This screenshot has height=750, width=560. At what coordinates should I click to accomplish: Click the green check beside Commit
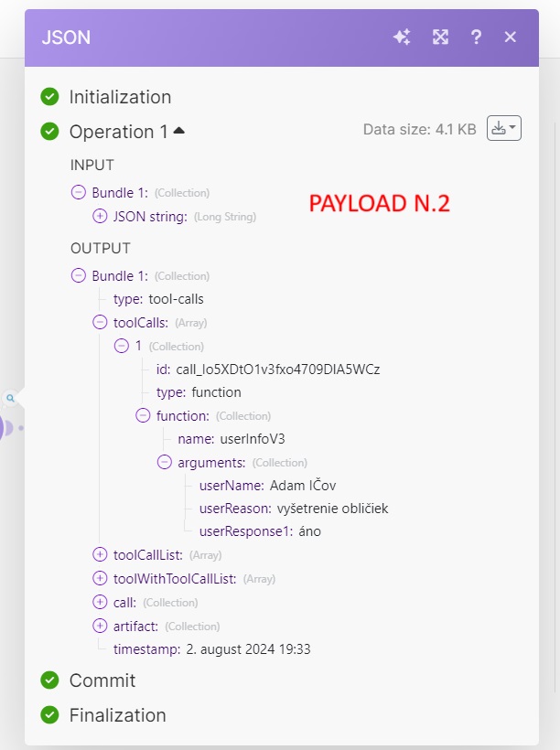pos(50,680)
